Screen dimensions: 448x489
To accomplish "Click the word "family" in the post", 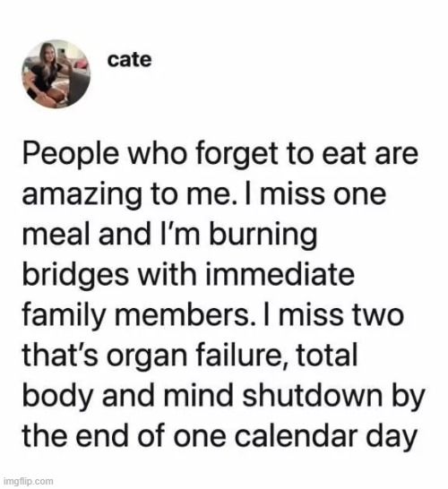I will point(65,316).
